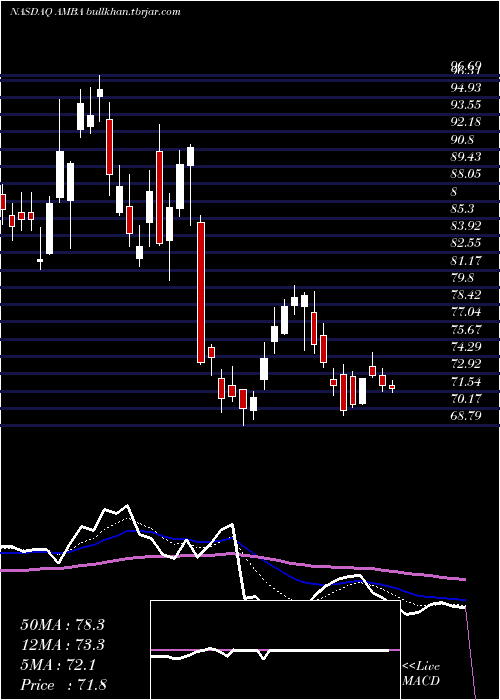Screen dimensions: 500x700
Task: Click the NASDAQ AMBA chart title text
Action: [x=95, y=12]
